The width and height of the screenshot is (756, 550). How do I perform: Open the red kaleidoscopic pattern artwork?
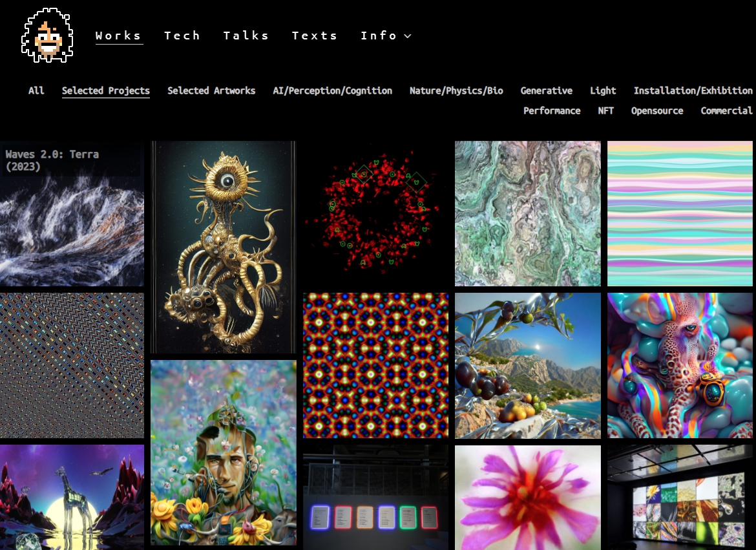[375, 365]
